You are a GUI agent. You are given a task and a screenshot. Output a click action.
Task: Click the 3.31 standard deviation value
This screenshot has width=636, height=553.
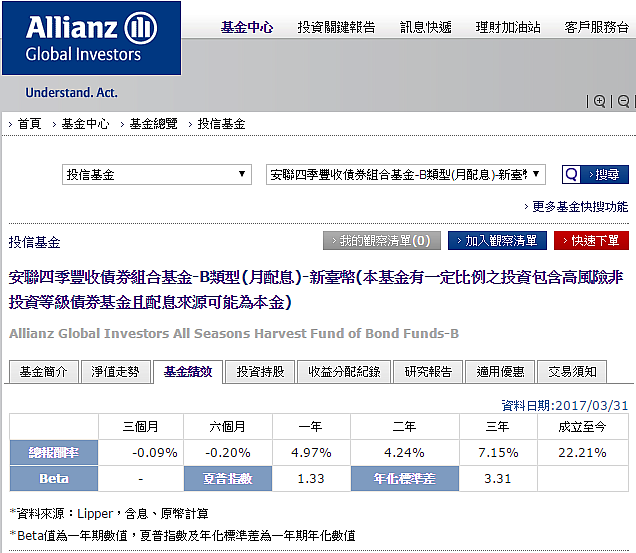pyautogui.click(x=498, y=479)
